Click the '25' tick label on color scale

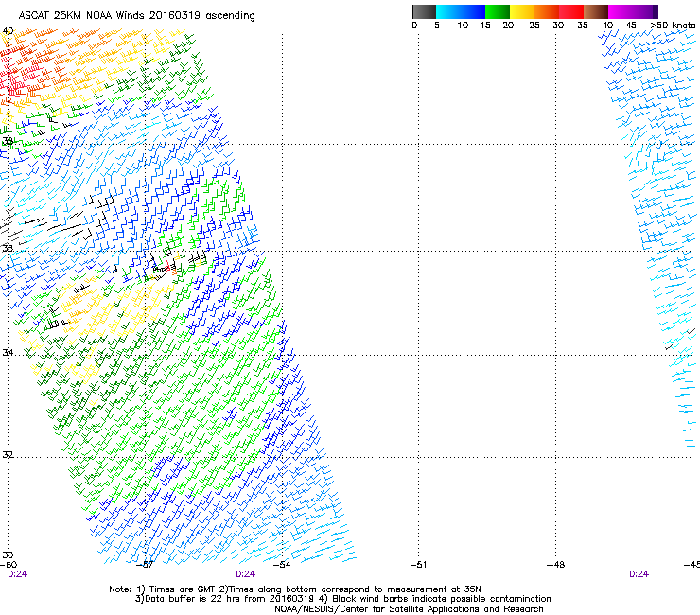(534, 26)
